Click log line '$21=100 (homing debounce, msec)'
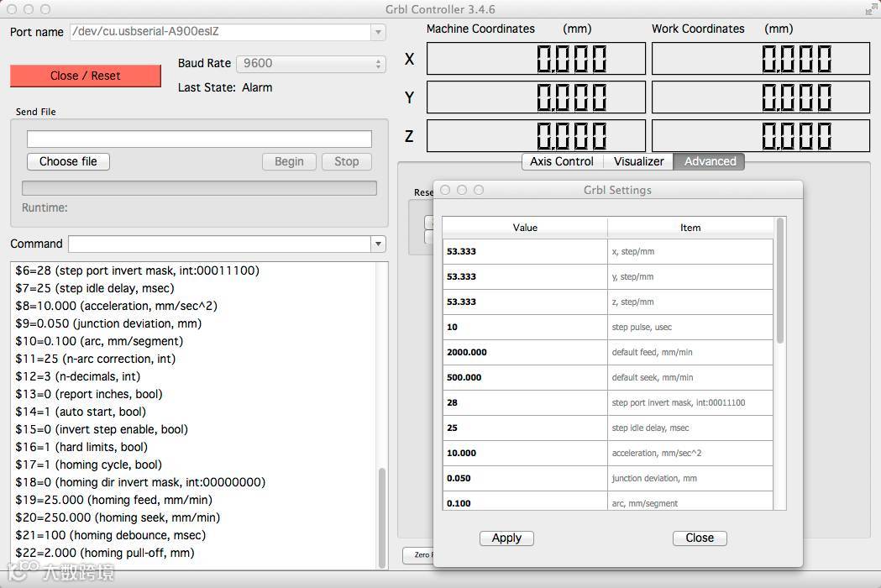This screenshot has height=588, width=881. [111, 535]
